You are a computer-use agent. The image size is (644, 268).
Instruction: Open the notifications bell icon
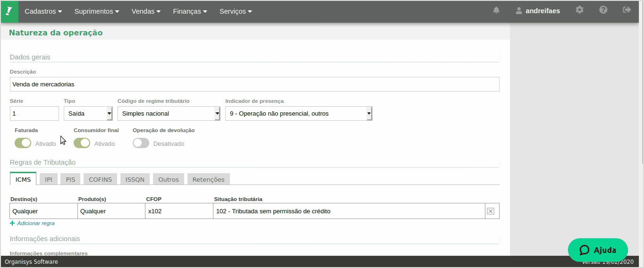pyautogui.click(x=496, y=10)
